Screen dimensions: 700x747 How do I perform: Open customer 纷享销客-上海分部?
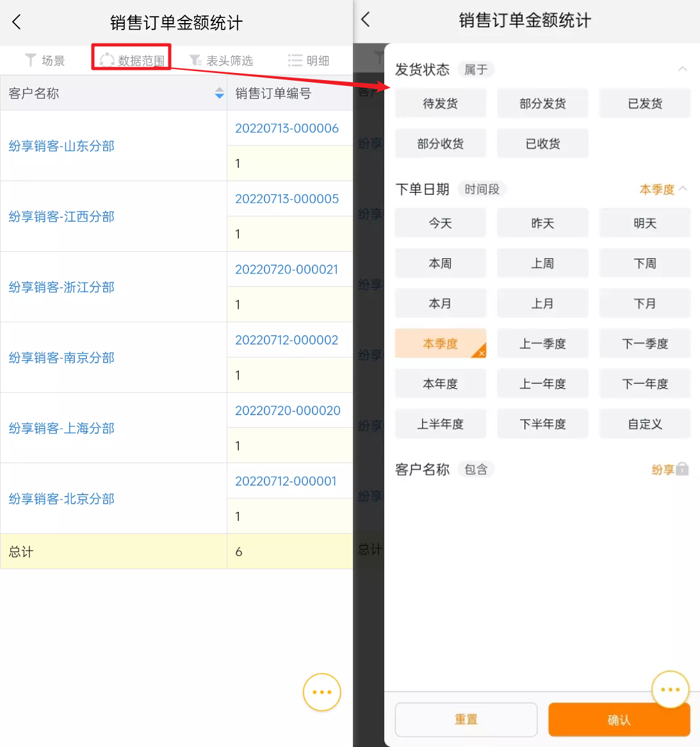pos(61,428)
